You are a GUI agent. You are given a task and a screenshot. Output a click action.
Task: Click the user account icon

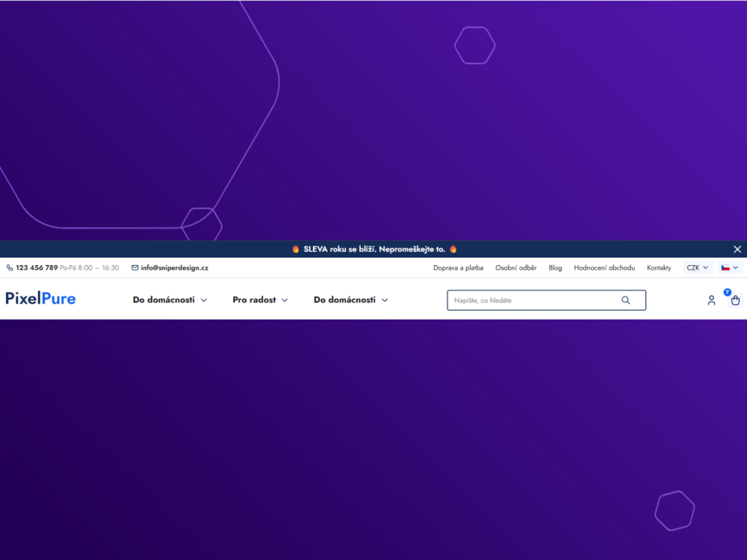tap(711, 300)
